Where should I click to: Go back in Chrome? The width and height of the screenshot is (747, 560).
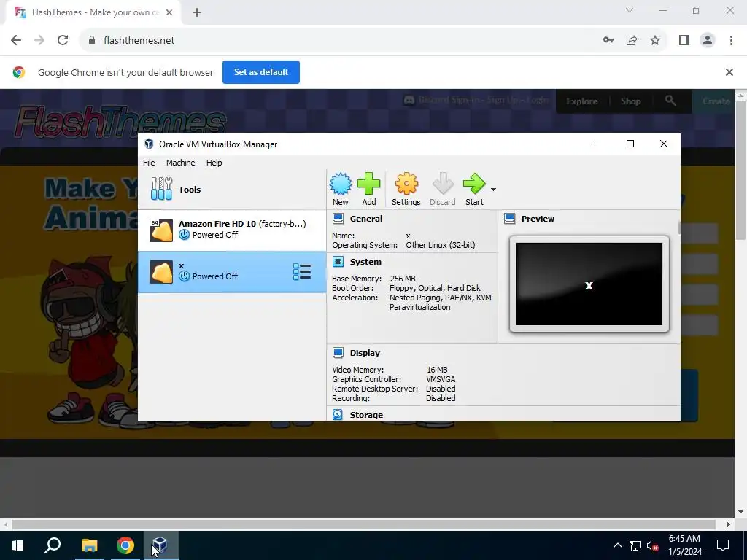[16, 41]
